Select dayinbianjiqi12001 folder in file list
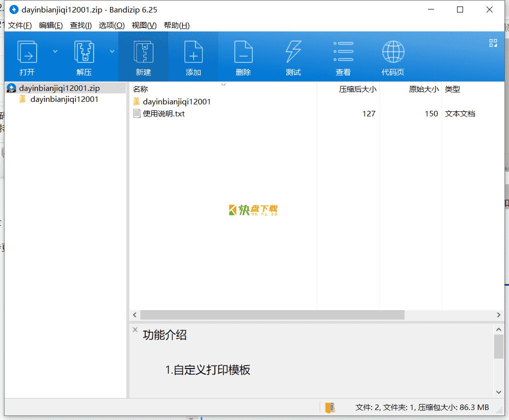The width and height of the screenshot is (509, 420). click(177, 101)
